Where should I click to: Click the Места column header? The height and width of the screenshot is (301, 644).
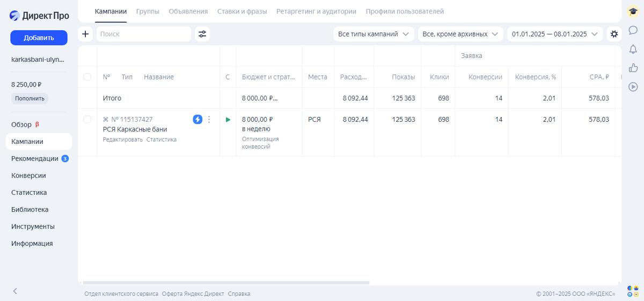click(x=318, y=77)
